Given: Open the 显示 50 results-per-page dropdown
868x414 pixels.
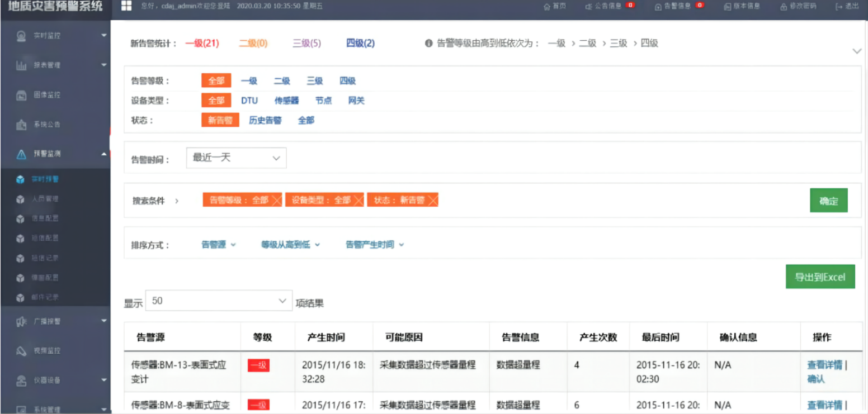Looking at the screenshot, I should 219,301.
